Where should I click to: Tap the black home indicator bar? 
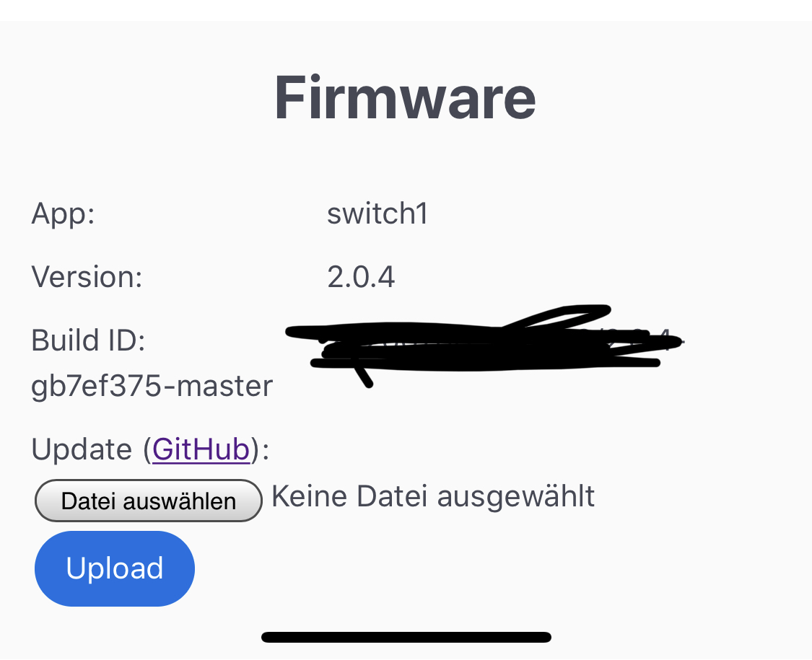click(406, 637)
